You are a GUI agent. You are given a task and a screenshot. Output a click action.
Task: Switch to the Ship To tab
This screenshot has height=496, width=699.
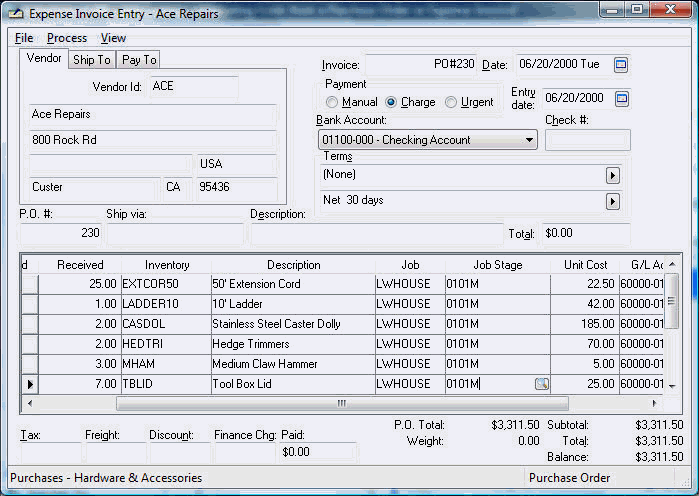click(x=92, y=60)
